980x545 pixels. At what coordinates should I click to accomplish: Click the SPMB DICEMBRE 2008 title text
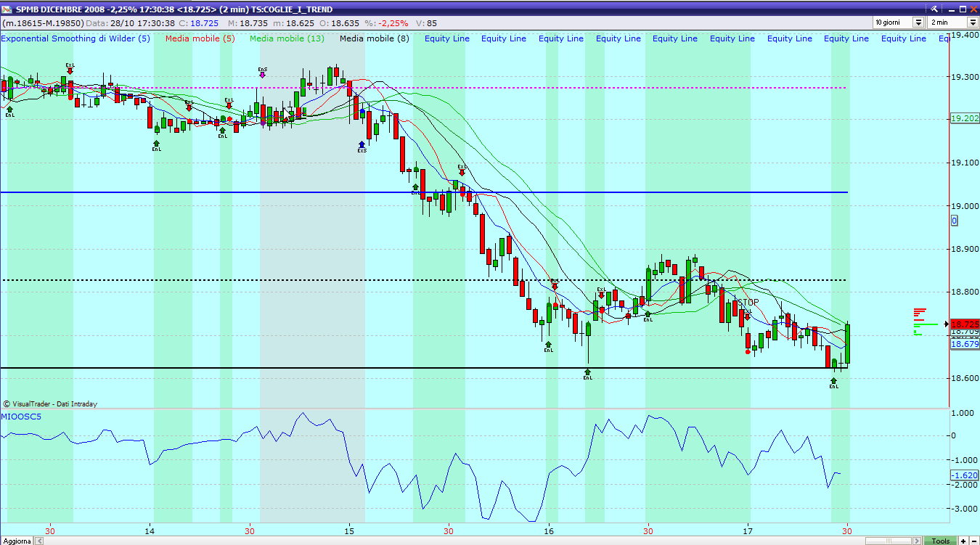(x=60, y=9)
